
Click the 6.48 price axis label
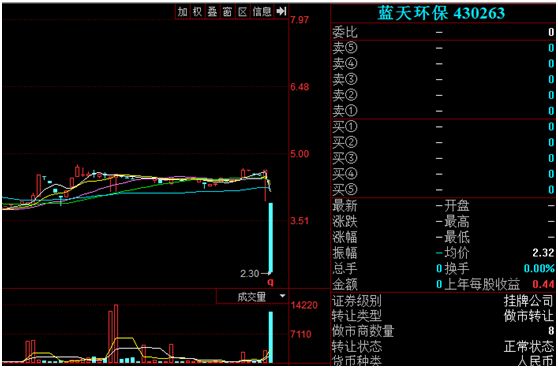click(x=300, y=87)
